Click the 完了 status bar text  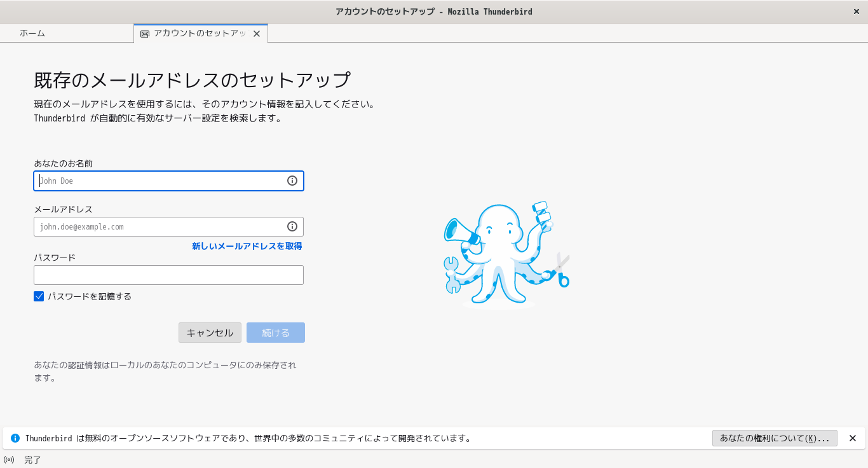tap(32, 460)
